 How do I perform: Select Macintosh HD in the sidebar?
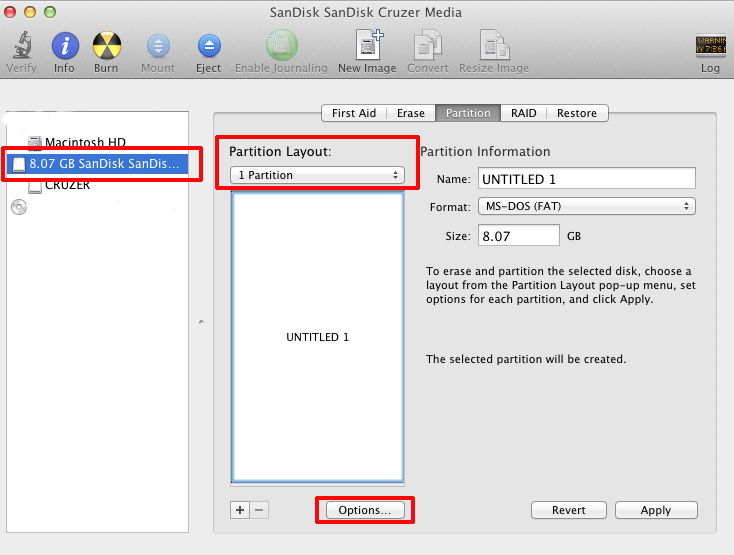(84, 142)
